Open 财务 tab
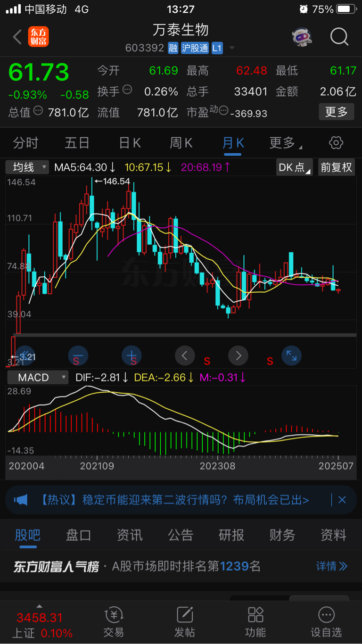The width and height of the screenshot is (362, 644). click(282, 535)
